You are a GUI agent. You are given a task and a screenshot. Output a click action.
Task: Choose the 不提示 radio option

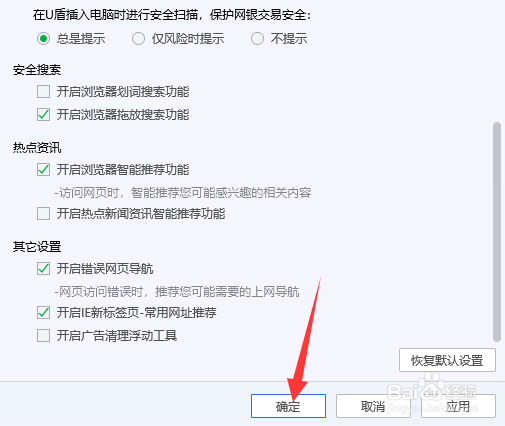pyautogui.click(x=257, y=39)
